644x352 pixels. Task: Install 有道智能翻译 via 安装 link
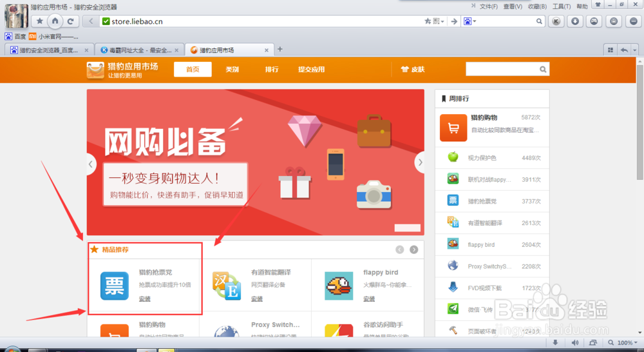point(257,299)
